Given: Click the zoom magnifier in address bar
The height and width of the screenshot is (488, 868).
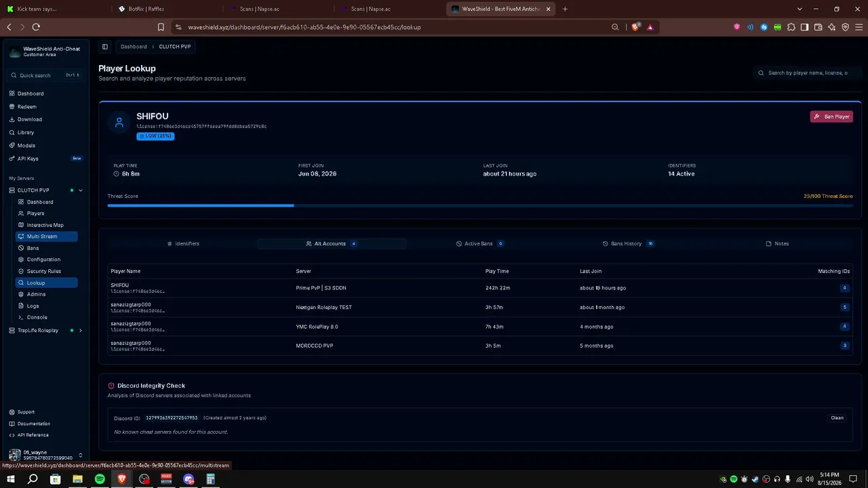Looking at the screenshot, I should [615, 27].
